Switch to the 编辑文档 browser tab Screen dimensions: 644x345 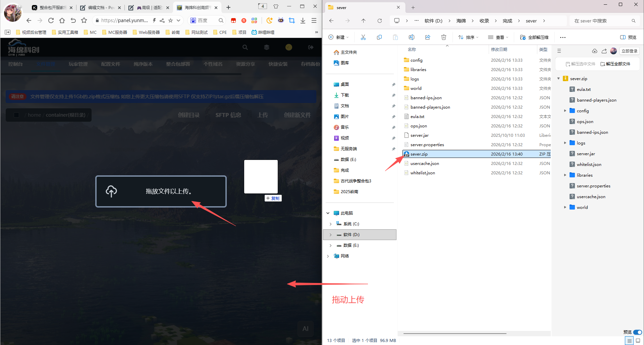point(101,7)
